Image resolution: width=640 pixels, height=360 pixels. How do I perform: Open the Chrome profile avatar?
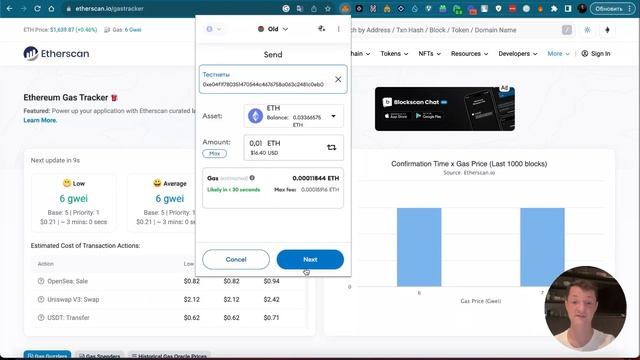[x=582, y=8]
